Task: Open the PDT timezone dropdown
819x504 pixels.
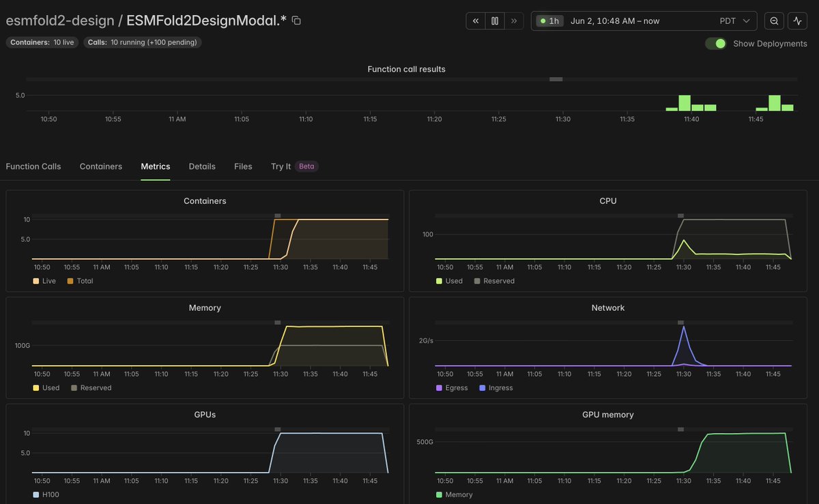Action: tap(735, 21)
